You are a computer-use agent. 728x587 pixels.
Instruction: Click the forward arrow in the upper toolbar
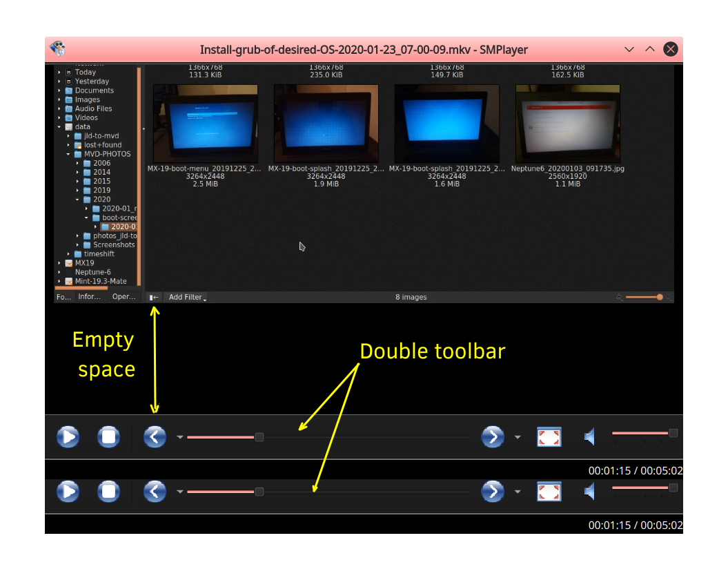click(492, 437)
